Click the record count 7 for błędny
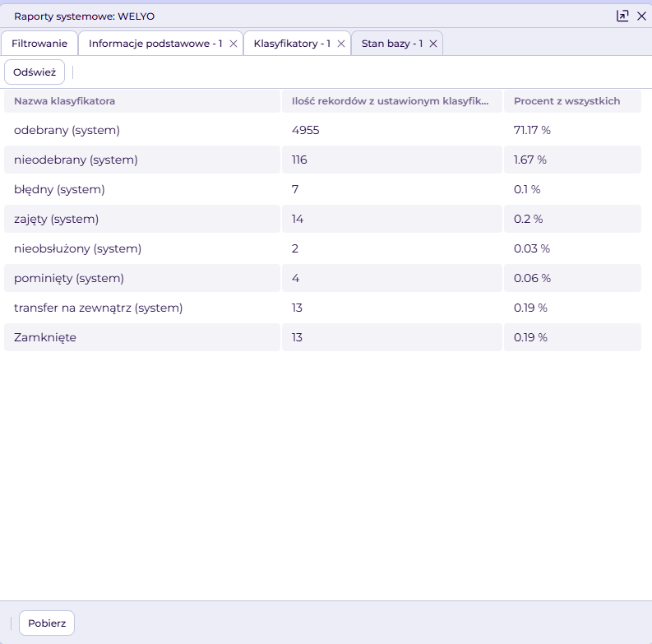 295,189
